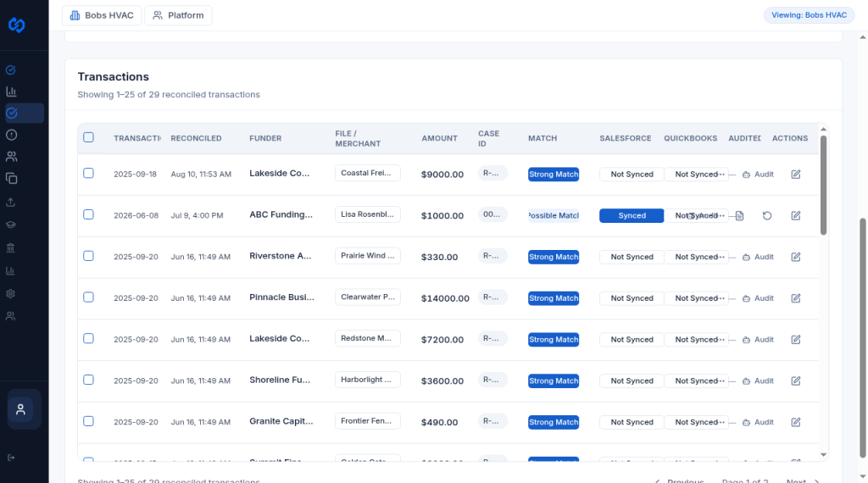Click Salesforce Not Synced on Granite Capital row

[632, 422]
